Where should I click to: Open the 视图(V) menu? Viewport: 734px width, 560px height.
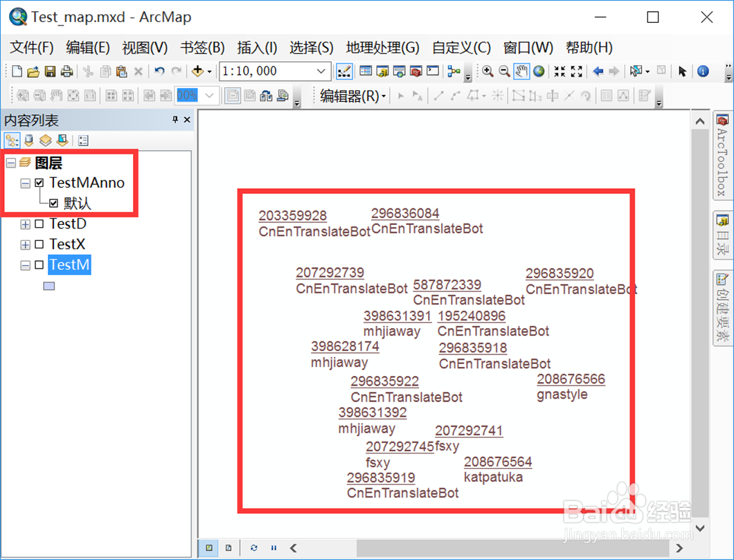pos(145,48)
